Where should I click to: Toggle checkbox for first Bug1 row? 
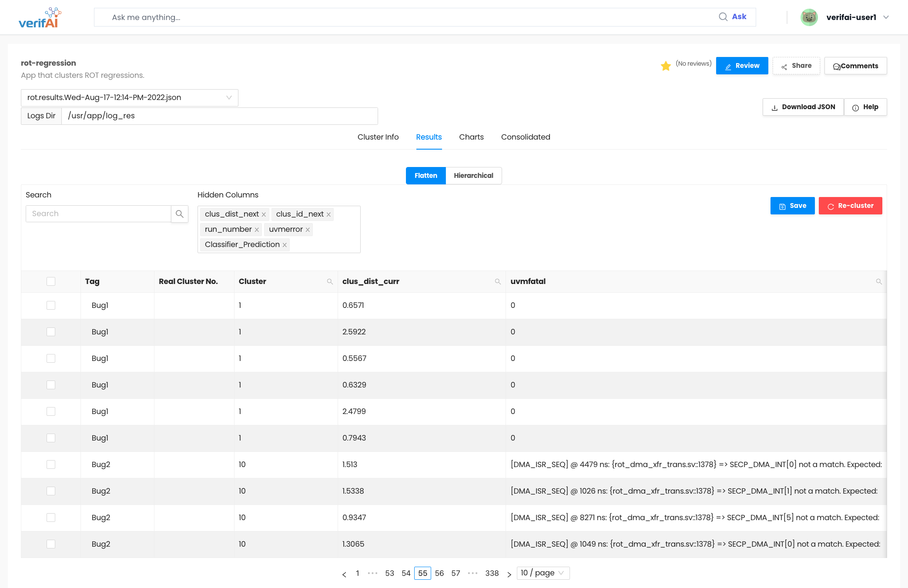[x=51, y=305]
